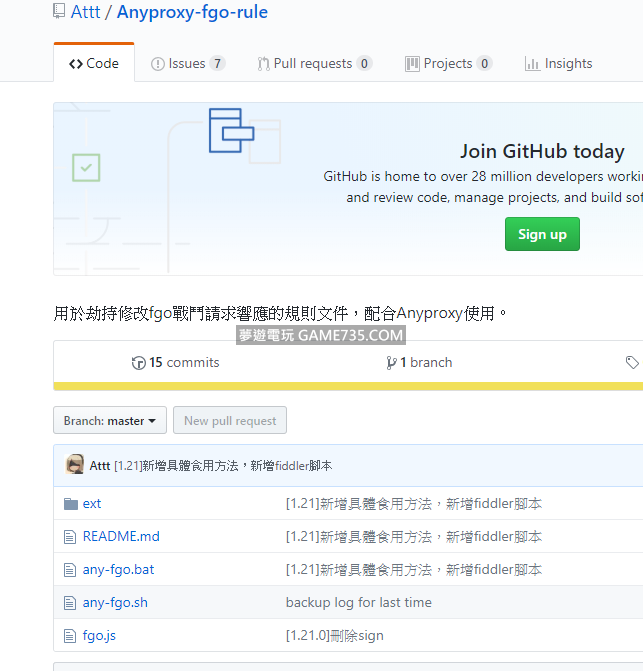643x671 pixels.
Task: Click the README.md file icon
Action: point(70,537)
